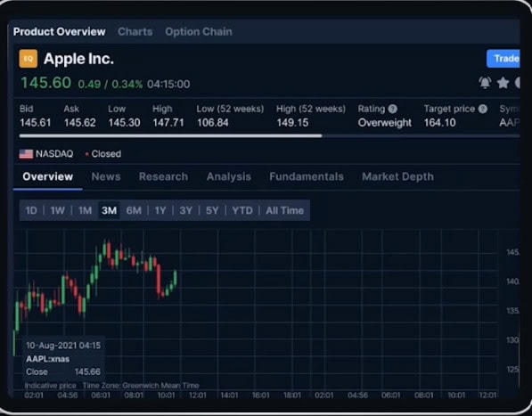Set chart range to All Time

click(284, 210)
